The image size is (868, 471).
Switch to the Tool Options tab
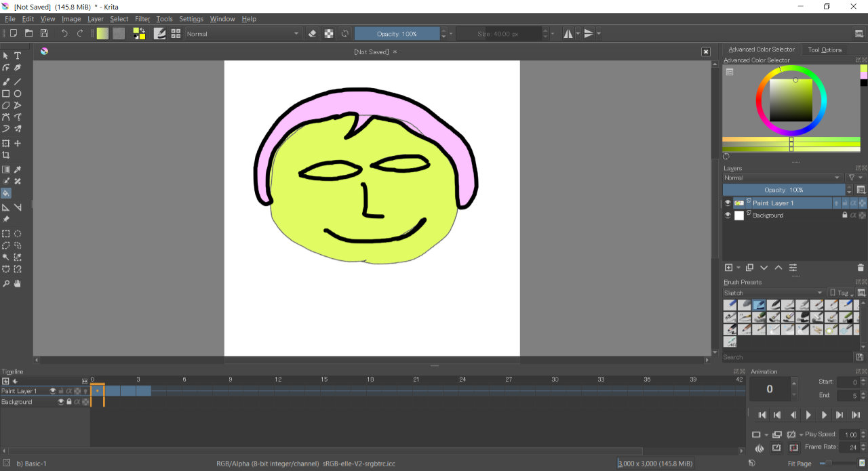(825, 49)
